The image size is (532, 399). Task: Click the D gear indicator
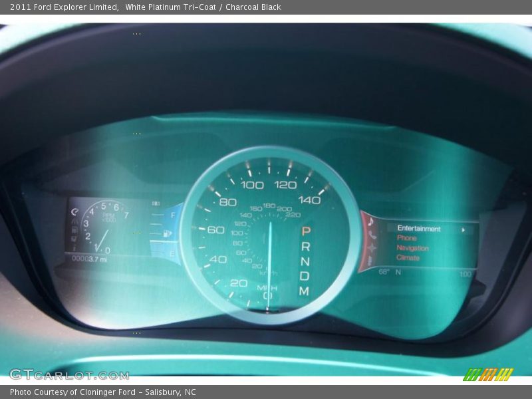click(305, 276)
